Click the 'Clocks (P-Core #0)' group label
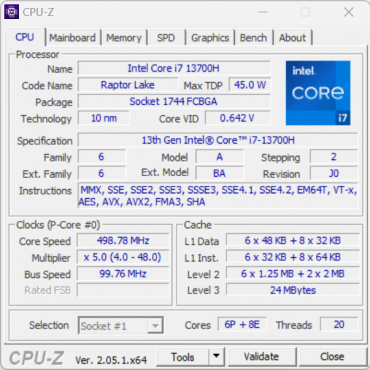 point(58,225)
